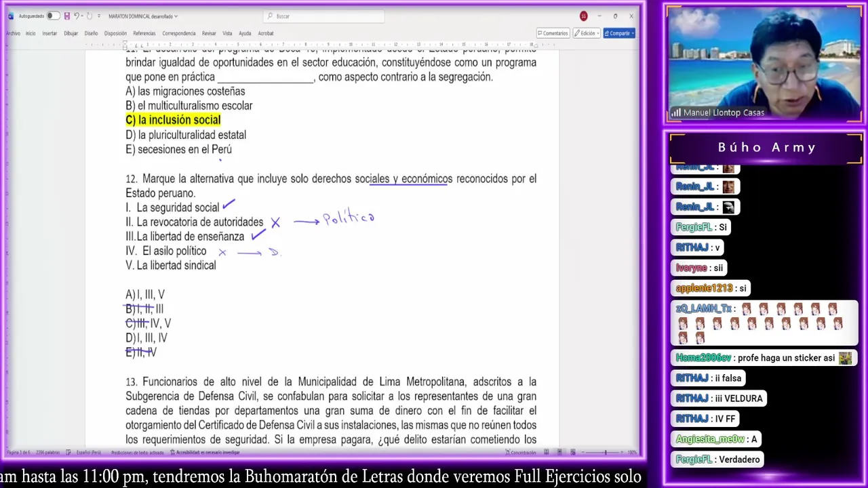Switch to the Dibujar tab
Image resolution: width=868 pixels, height=488 pixels.
tap(71, 33)
